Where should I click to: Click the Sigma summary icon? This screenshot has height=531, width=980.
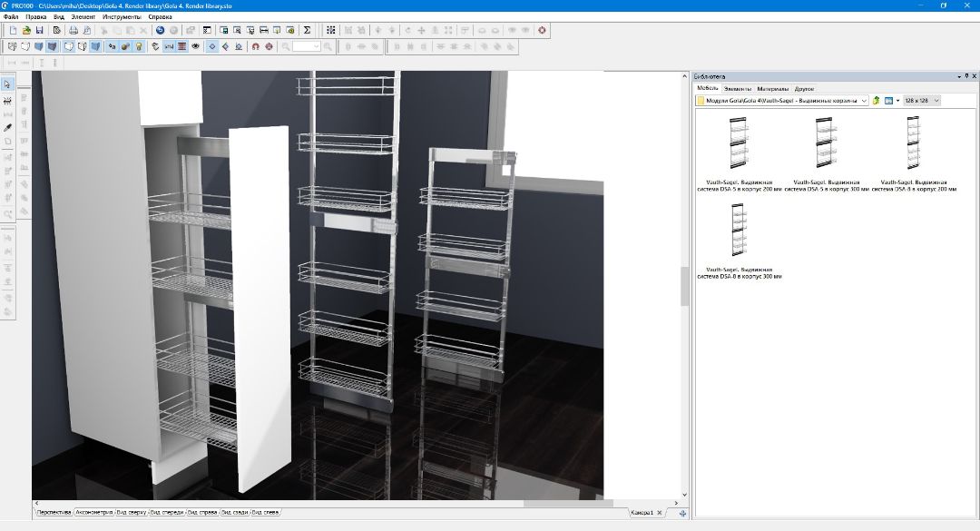[x=307, y=30]
